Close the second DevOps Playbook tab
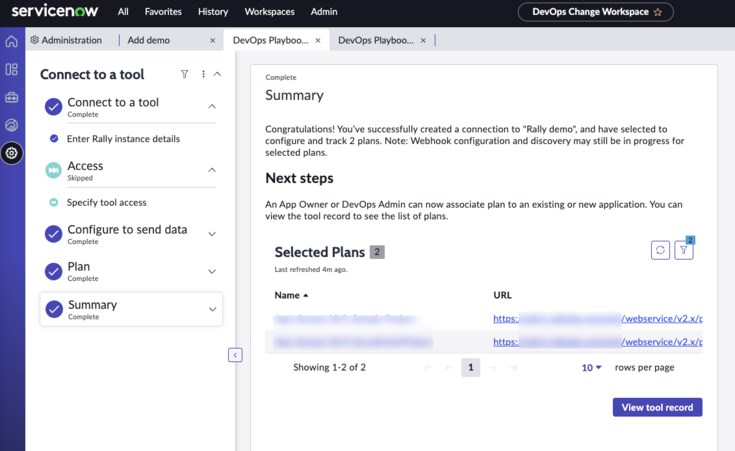Screen dimensions: 735x451 coord(423,40)
